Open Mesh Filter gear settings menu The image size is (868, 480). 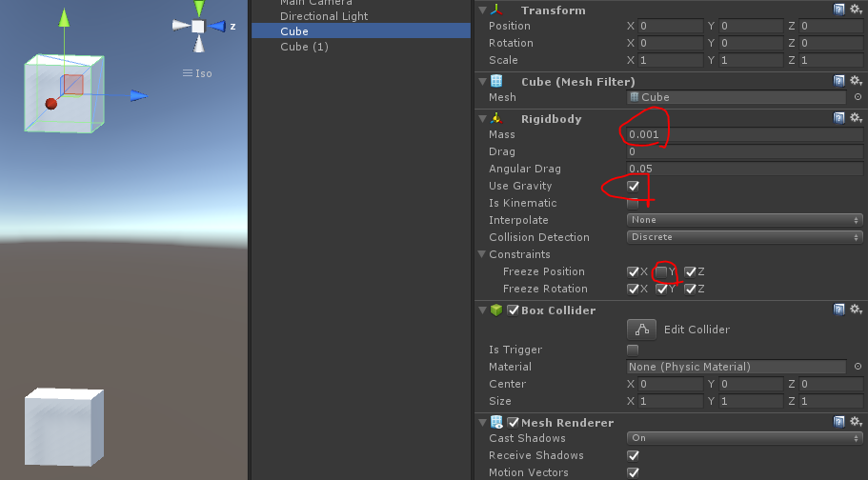coord(857,81)
